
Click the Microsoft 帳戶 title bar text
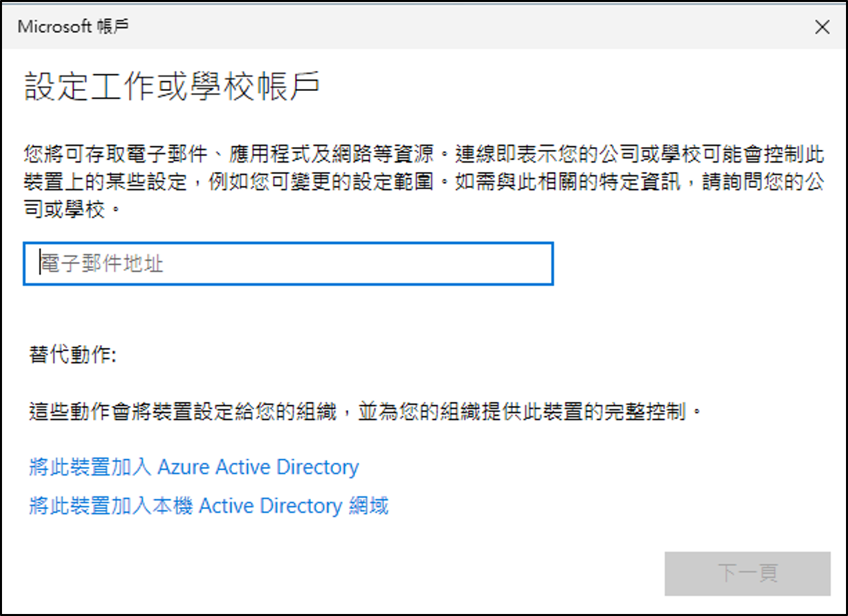pyautogui.click(x=73, y=27)
